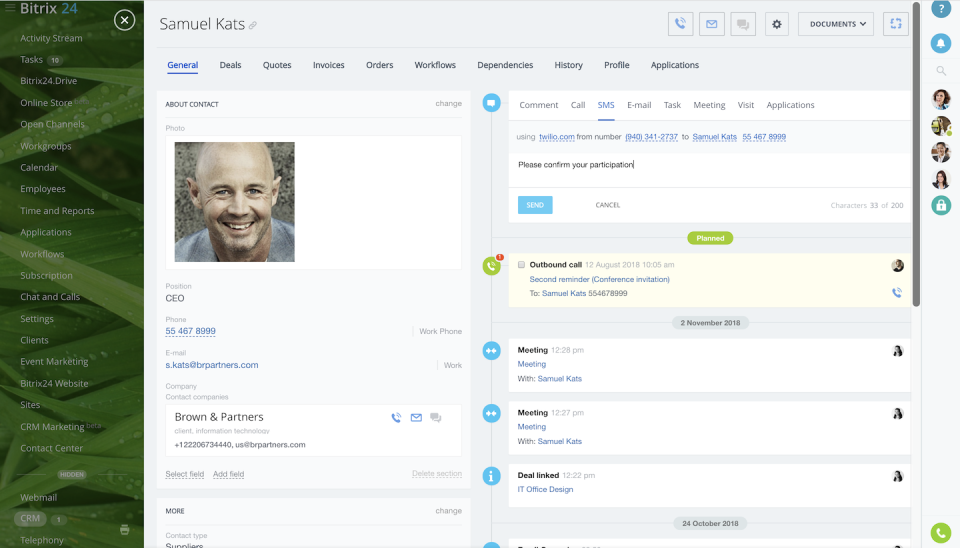Open the chat bubble icon in header
The image size is (960, 548).
click(x=743, y=24)
